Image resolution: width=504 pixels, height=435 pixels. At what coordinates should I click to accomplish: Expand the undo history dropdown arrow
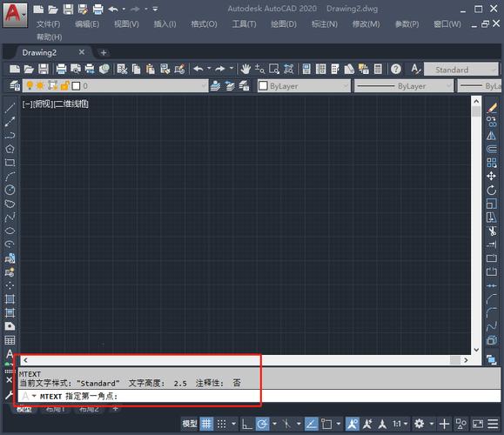pos(209,69)
